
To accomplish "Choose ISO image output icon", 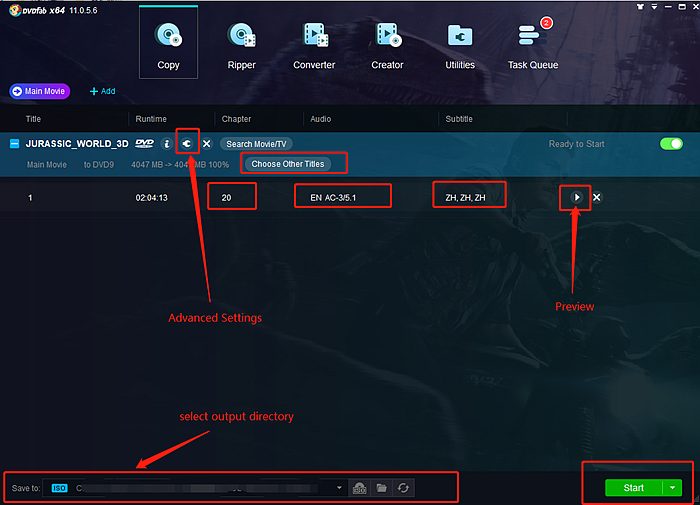I will coord(359,488).
